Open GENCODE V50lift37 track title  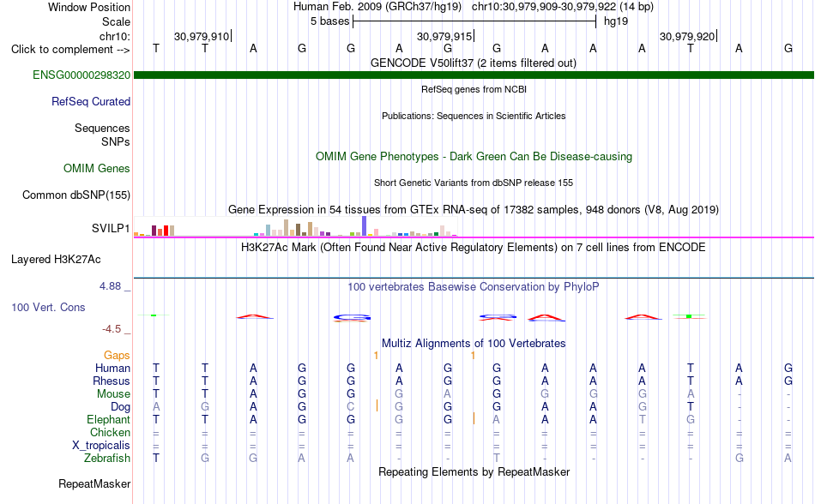coord(474,63)
